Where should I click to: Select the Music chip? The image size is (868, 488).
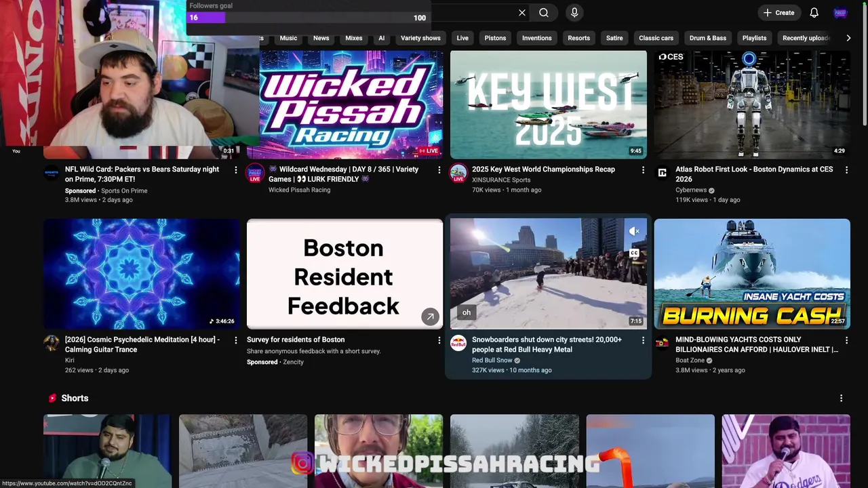tap(288, 38)
